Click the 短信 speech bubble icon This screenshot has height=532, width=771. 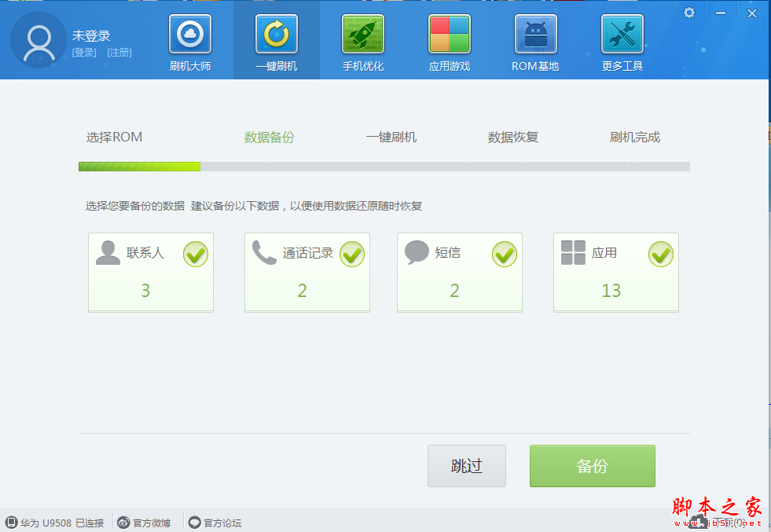[417, 253]
